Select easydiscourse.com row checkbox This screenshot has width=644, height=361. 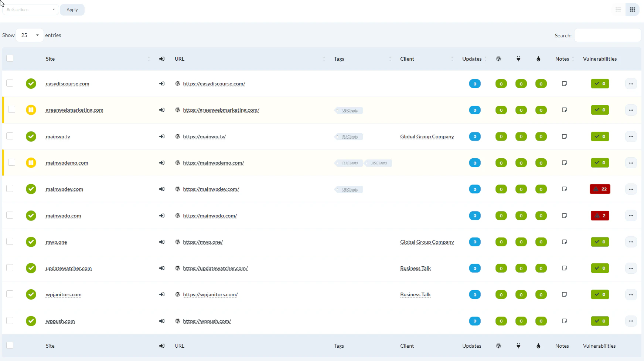tap(10, 83)
